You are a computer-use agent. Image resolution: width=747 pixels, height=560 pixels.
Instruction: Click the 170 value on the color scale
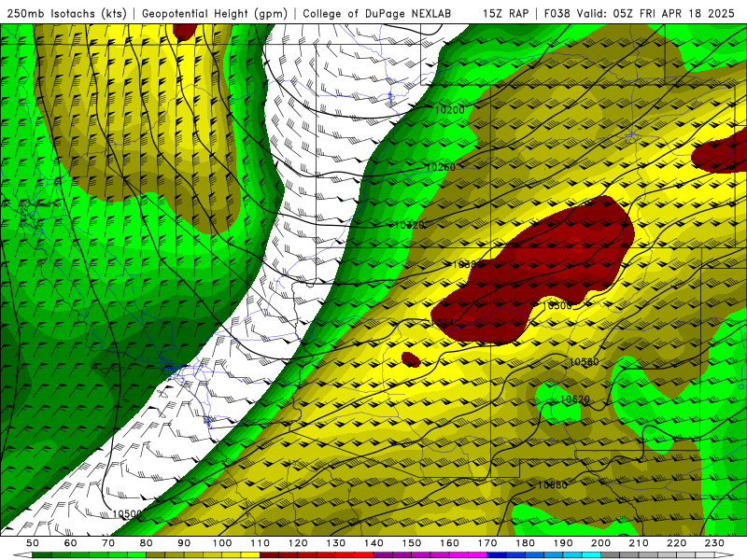click(487, 543)
